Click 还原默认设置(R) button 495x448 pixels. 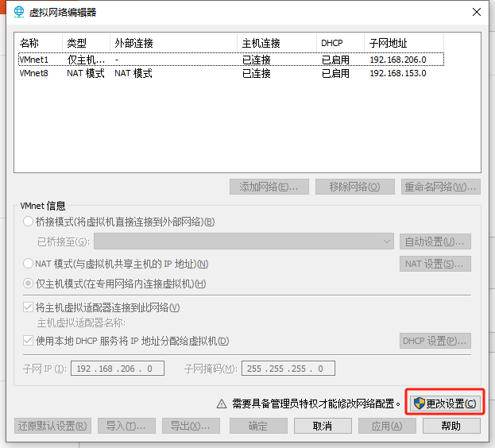pos(52,426)
